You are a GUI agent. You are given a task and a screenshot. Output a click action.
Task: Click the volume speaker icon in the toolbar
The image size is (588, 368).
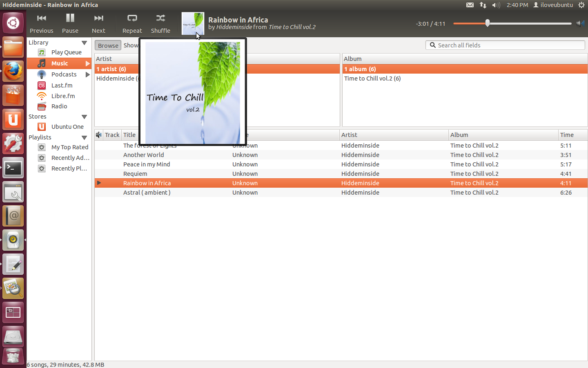[580, 23]
